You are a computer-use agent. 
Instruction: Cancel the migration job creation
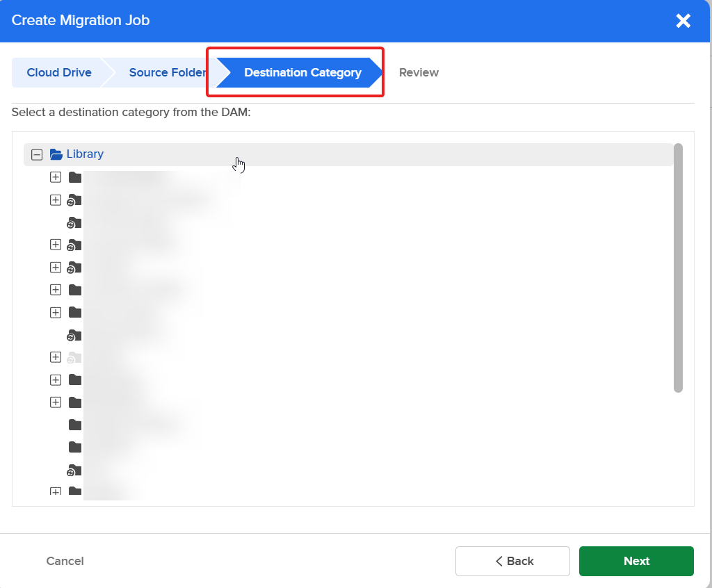click(65, 561)
